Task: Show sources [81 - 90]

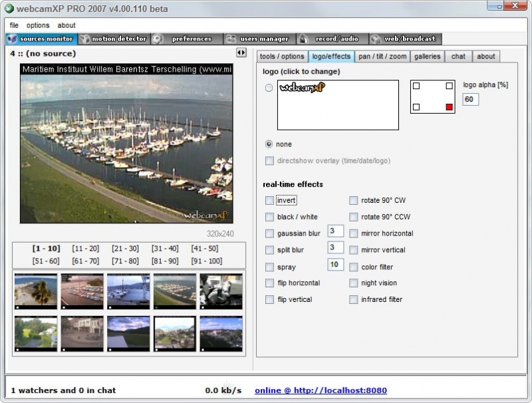Action: pos(165,261)
